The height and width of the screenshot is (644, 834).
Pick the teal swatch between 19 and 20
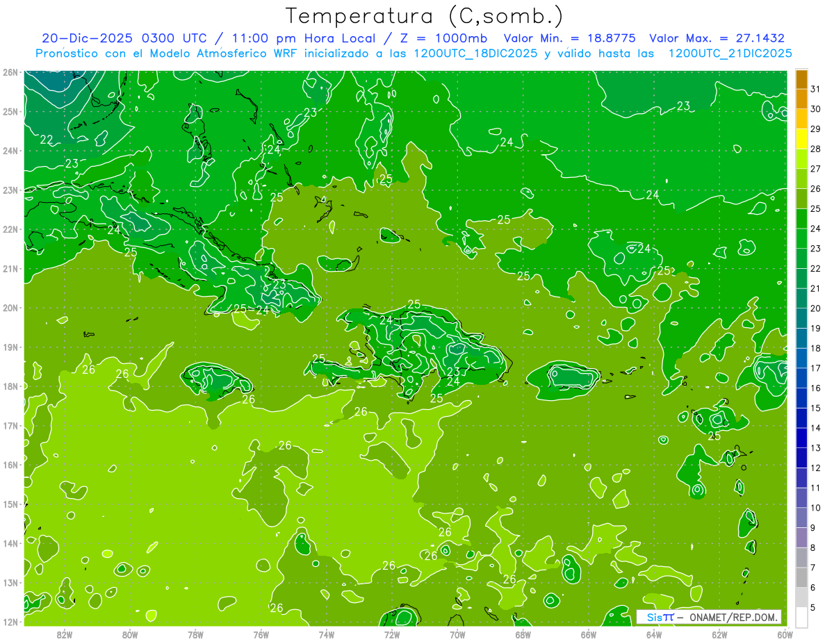801,318
